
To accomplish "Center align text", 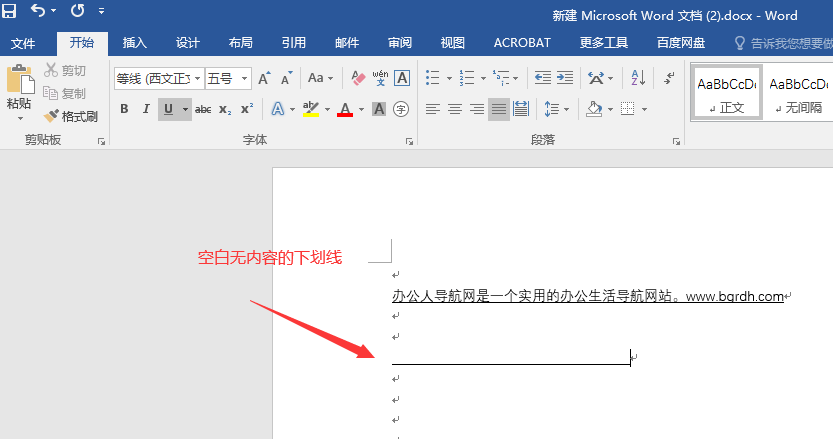I will point(455,109).
